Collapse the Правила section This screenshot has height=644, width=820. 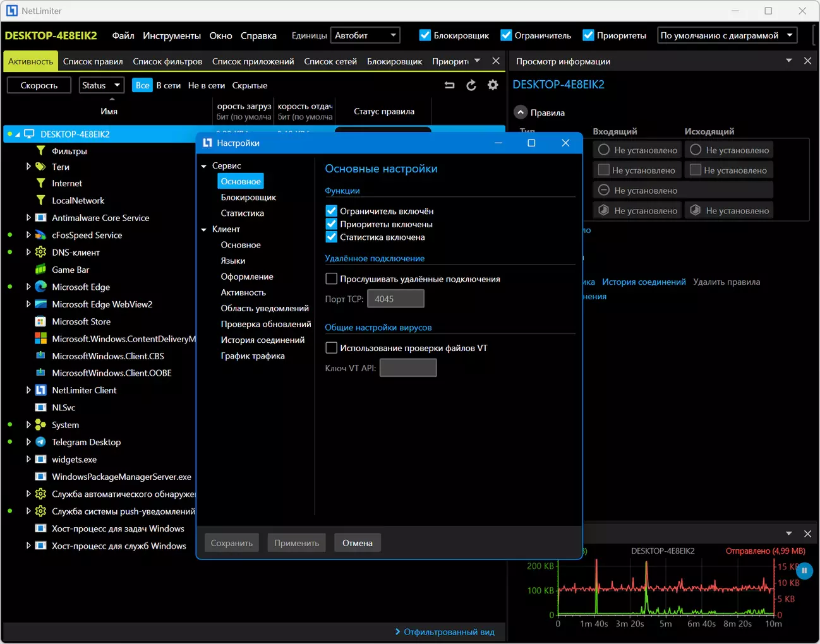[x=521, y=112]
